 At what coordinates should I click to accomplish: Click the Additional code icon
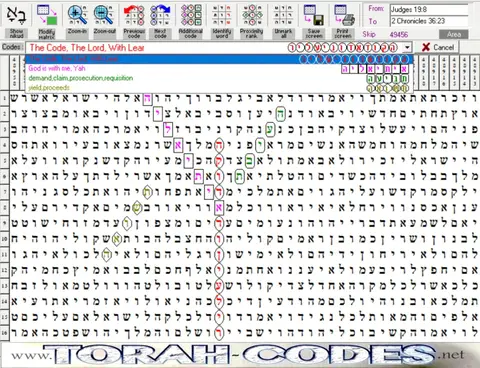click(x=191, y=15)
